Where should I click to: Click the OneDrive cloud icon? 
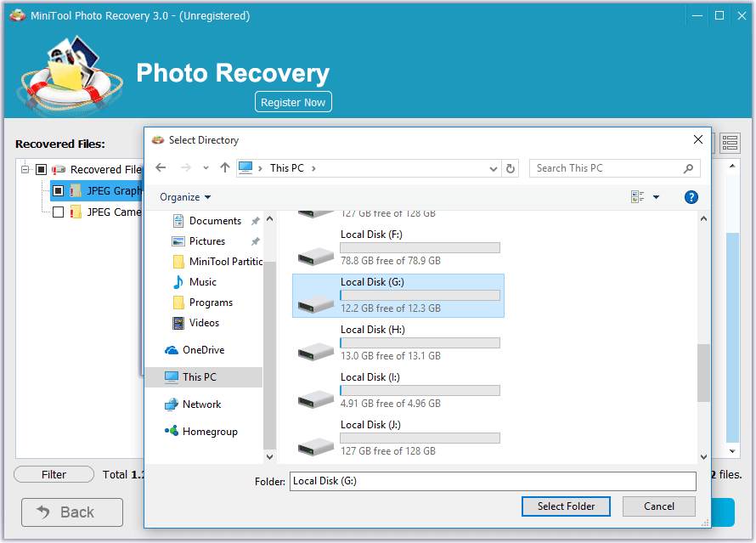(x=171, y=350)
